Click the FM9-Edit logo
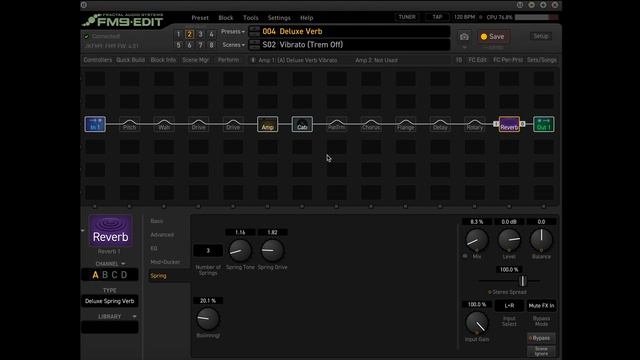 (x=123, y=20)
